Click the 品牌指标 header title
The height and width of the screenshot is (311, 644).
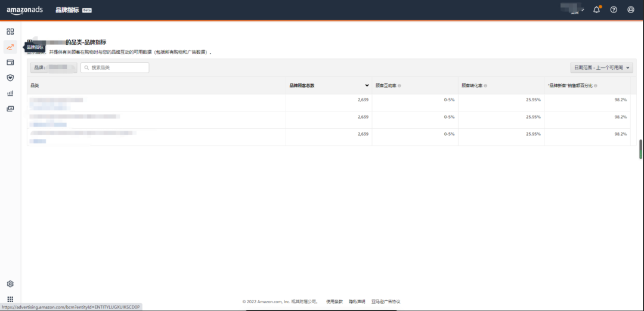coord(67,10)
